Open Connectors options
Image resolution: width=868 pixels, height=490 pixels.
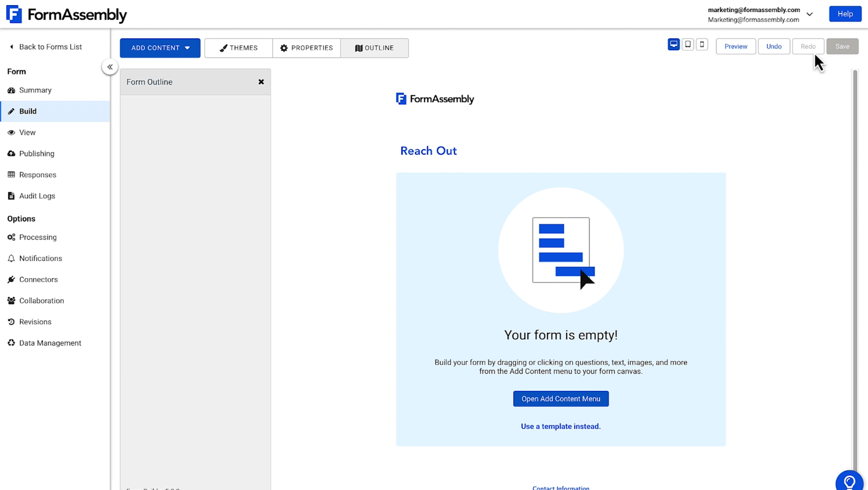[x=38, y=279]
